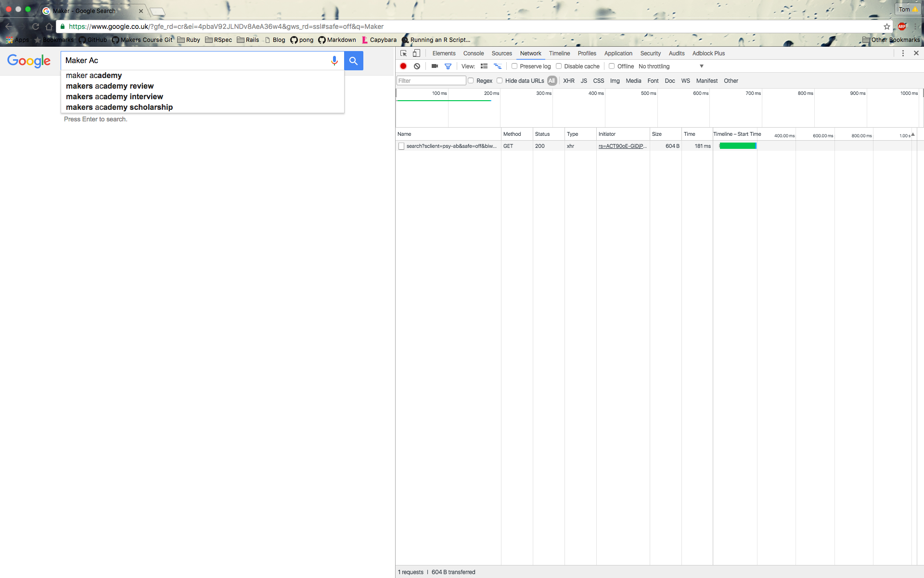Click the blue Google search button
The height and width of the screenshot is (578, 924).
click(x=354, y=61)
